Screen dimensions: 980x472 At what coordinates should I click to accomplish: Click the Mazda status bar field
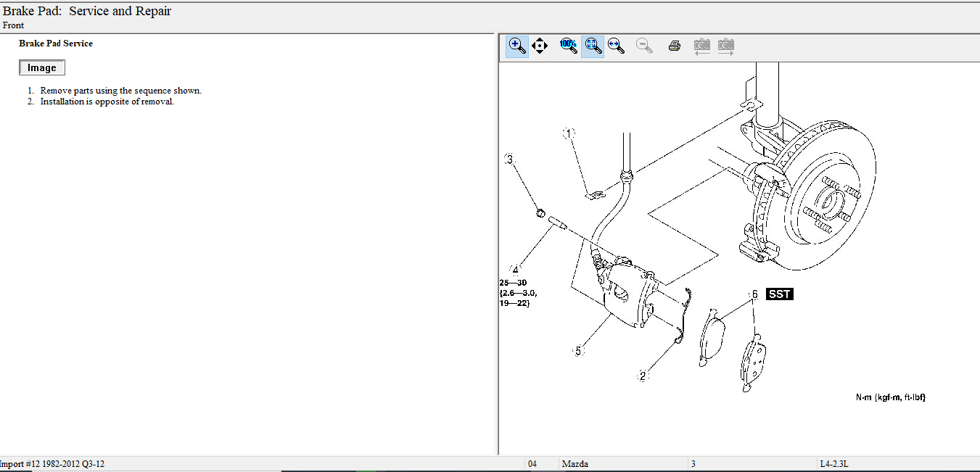pos(575,464)
